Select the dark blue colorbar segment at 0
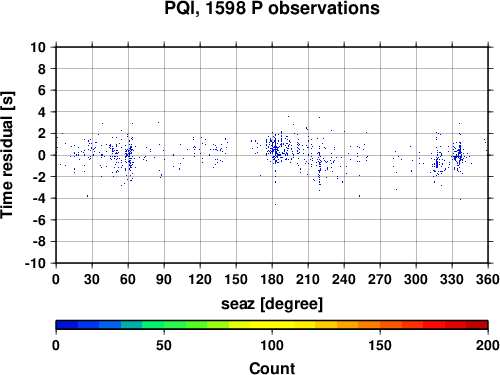Image resolution: width=500 pixels, height=375 pixels. 67,325
